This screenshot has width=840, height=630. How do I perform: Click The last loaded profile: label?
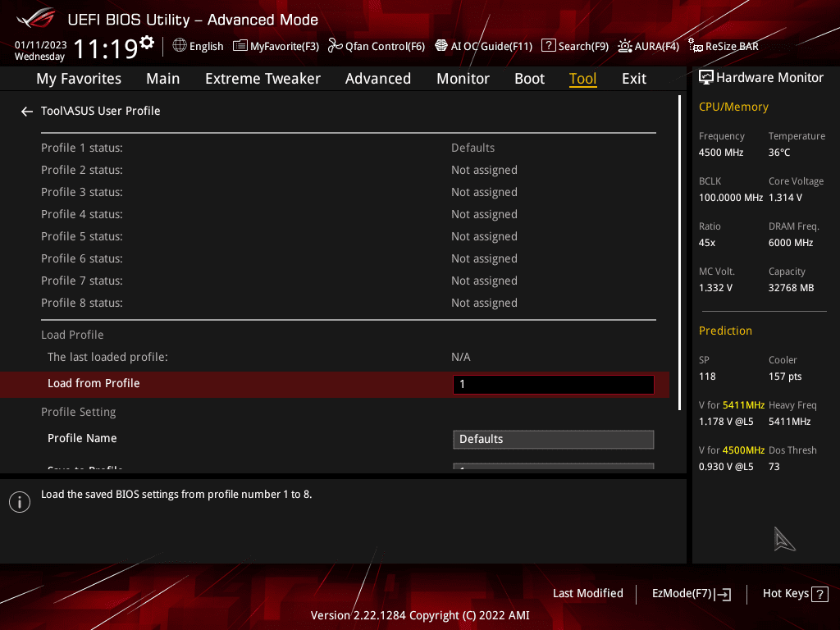(x=107, y=358)
